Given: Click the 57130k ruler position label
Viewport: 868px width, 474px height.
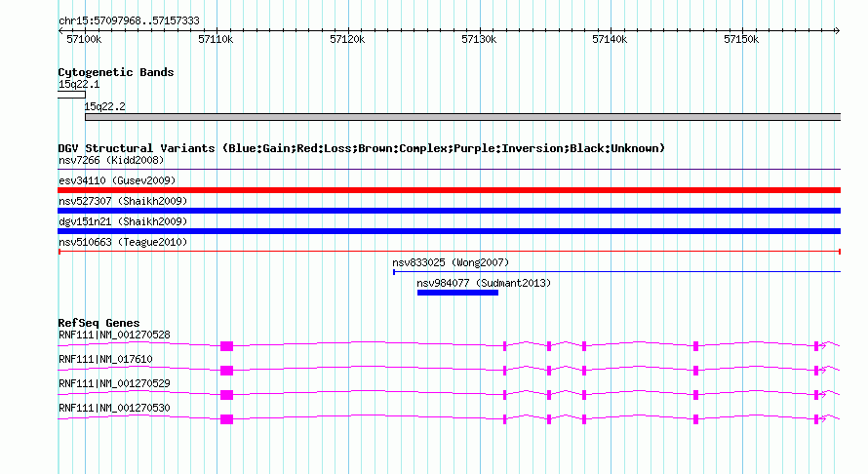Looking at the screenshot, I should click(x=479, y=39).
